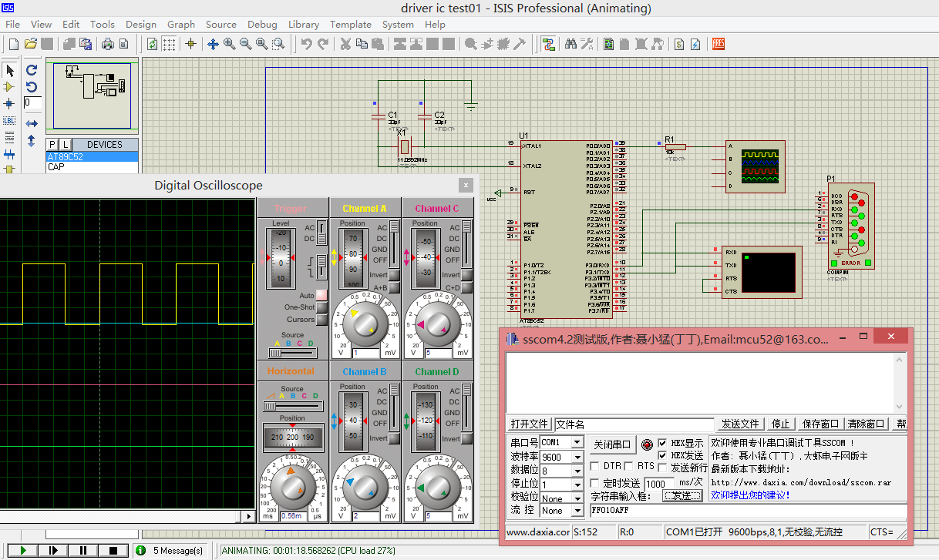This screenshot has width=939, height=560.
Task: Zoom to area icon
Action: 278,44
